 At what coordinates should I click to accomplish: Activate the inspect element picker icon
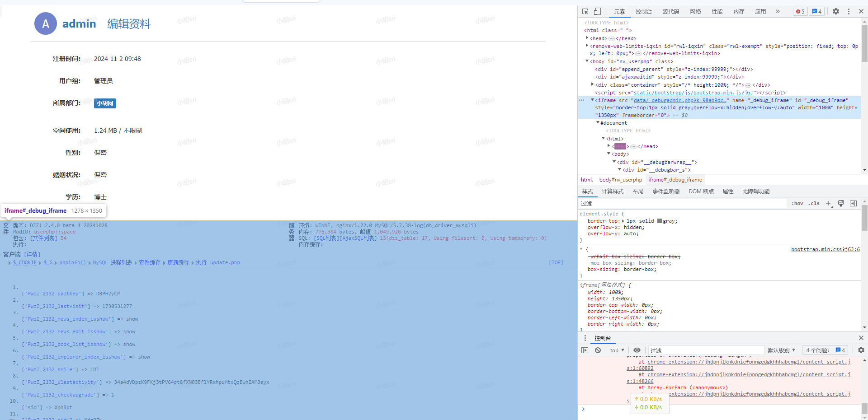(585, 11)
